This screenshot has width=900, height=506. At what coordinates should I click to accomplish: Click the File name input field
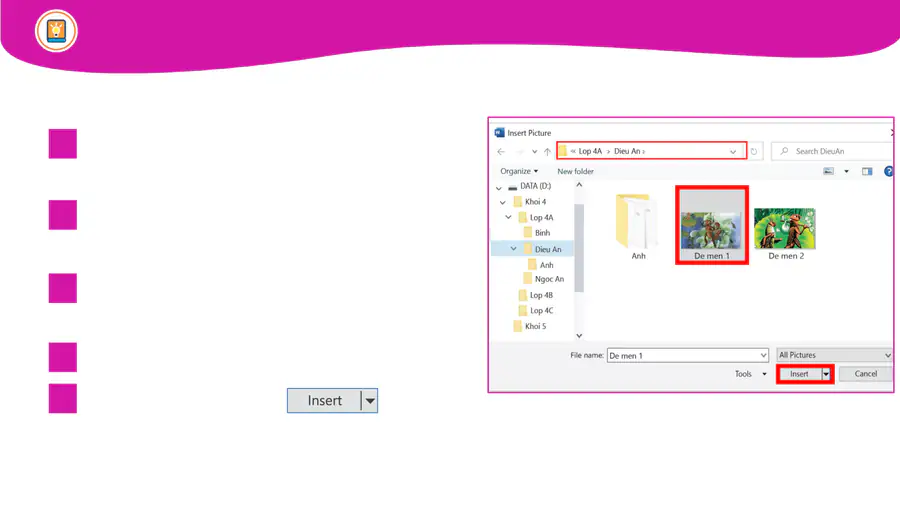tap(686, 355)
